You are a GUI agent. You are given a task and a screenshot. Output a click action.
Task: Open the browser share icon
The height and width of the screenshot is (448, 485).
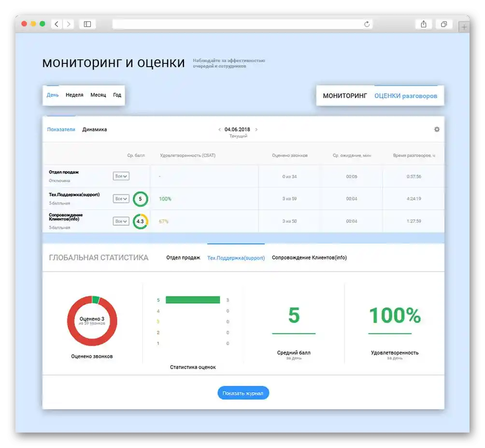(424, 24)
